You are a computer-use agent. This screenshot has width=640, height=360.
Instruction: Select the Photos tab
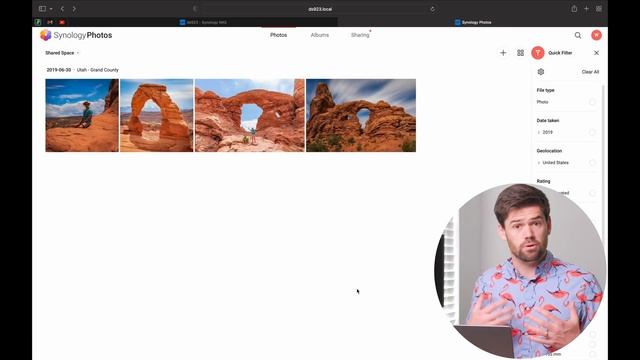[278, 35]
